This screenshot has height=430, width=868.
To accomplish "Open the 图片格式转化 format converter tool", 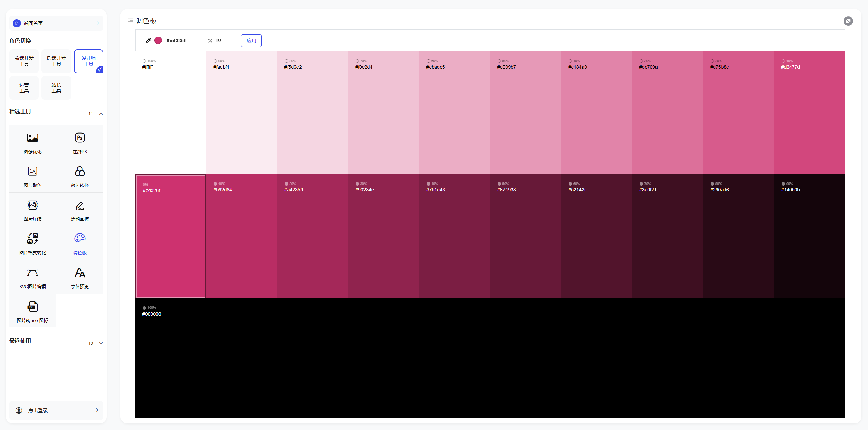I will tap(33, 243).
